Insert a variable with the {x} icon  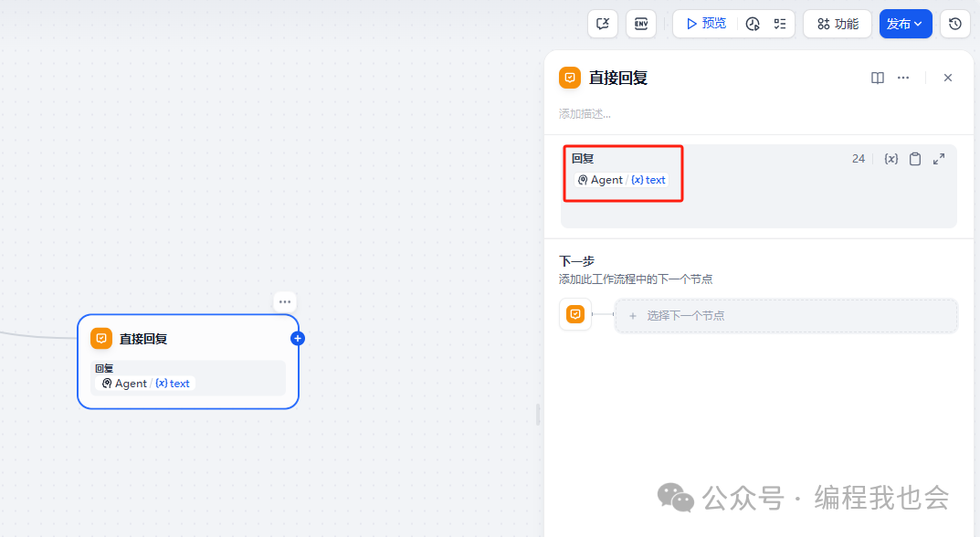(891, 159)
